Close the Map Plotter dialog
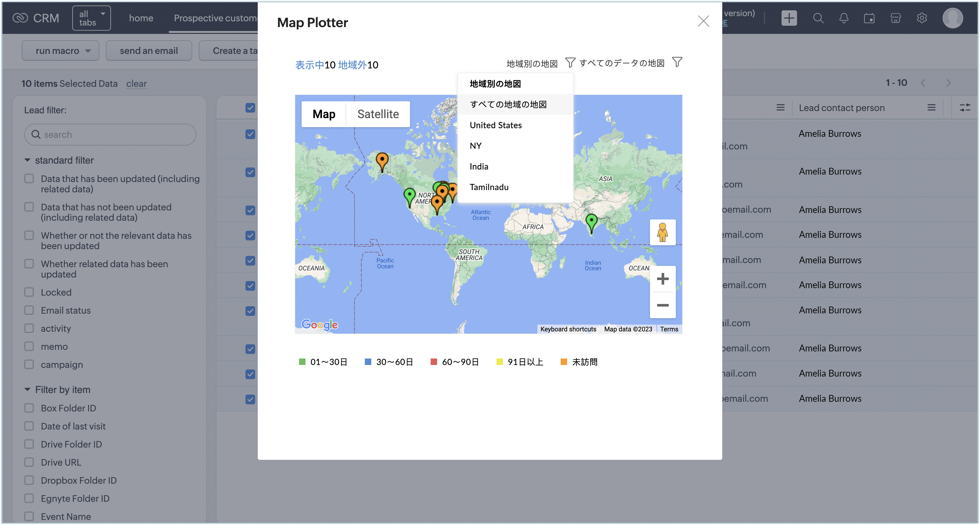The height and width of the screenshot is (525, 980). pyautogui.click(x=703, y=21)
